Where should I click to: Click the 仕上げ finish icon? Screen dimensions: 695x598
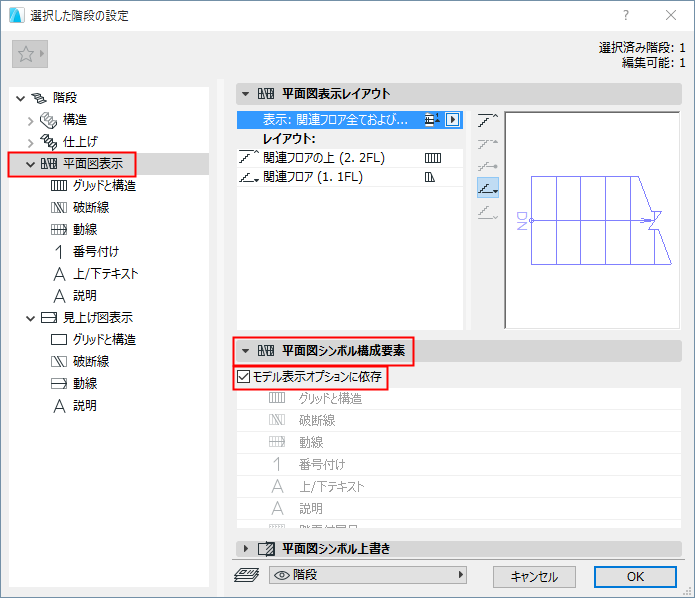tap(49, 142)
